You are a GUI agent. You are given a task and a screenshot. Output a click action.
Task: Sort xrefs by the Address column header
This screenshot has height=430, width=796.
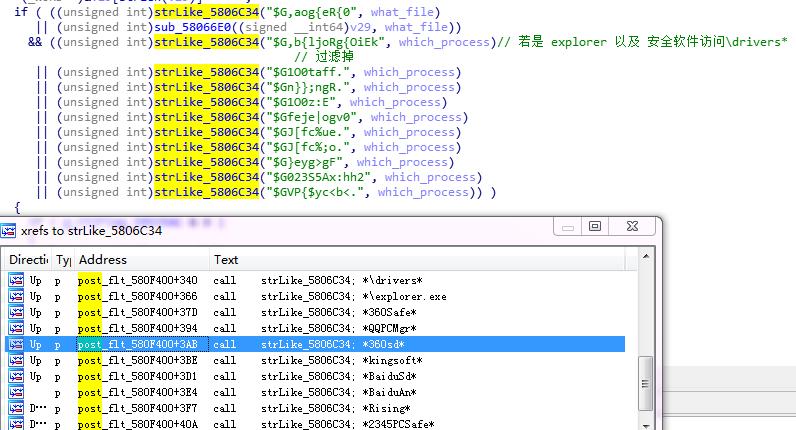click(140, 259)
